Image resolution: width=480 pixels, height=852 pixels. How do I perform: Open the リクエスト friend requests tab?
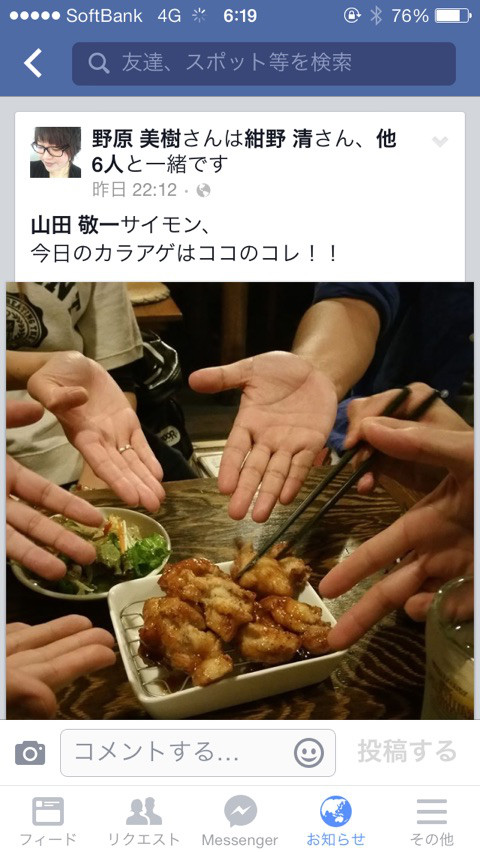point(144,821)
